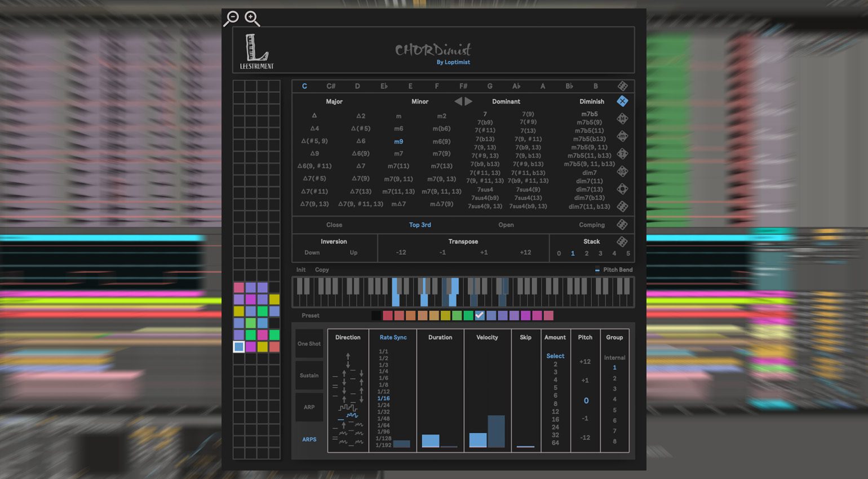This screenshot has height=479, width=868.
Task: Click the Leestrument logo
Action: coord(257,51)
